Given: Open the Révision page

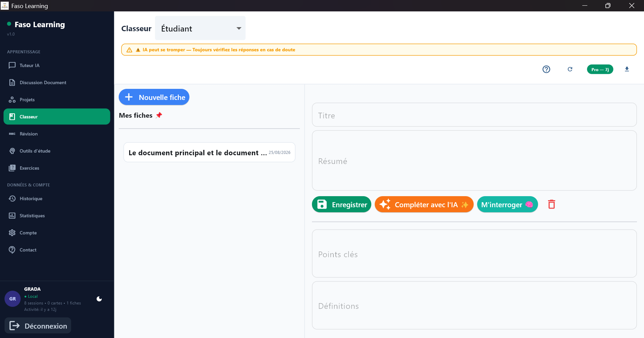Looking at the screenshot, I should tap(57, 134).
